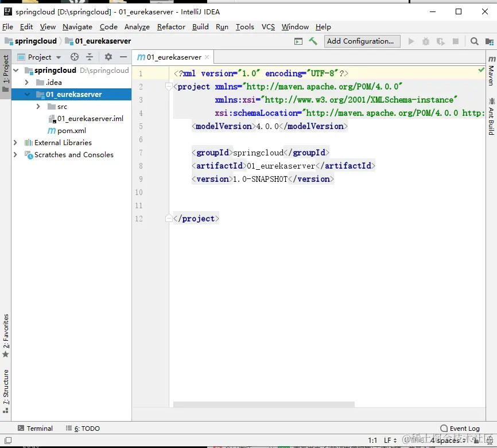Image resolution: width=497 pixels, height=448 pixels.
Task: Click the run anything icon left of hammer
Action: point(298,41)
